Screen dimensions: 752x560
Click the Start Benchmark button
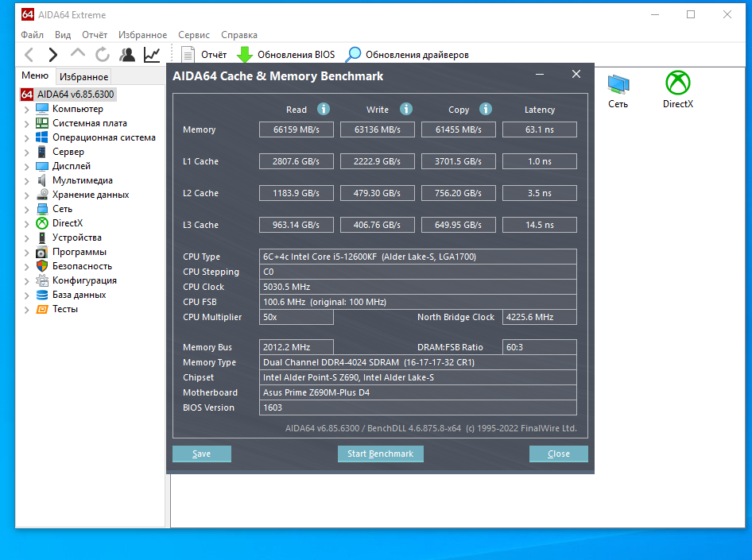tap(380, 454)
